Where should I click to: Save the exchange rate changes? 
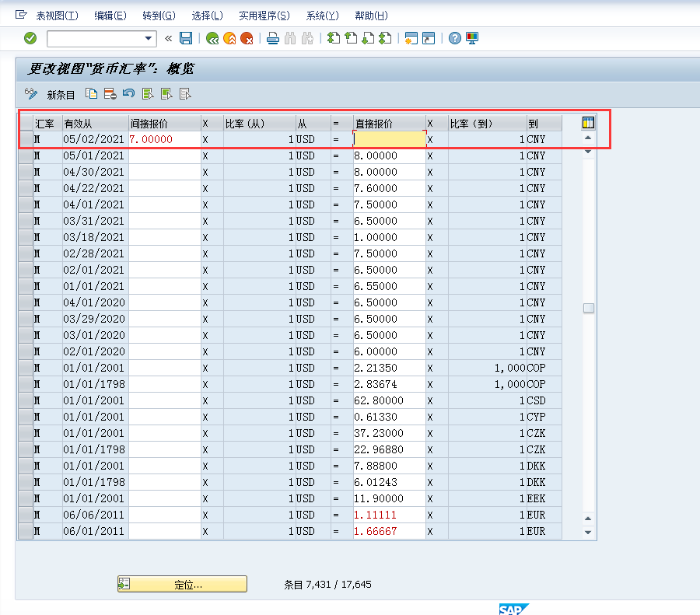[x=185, y=37]
